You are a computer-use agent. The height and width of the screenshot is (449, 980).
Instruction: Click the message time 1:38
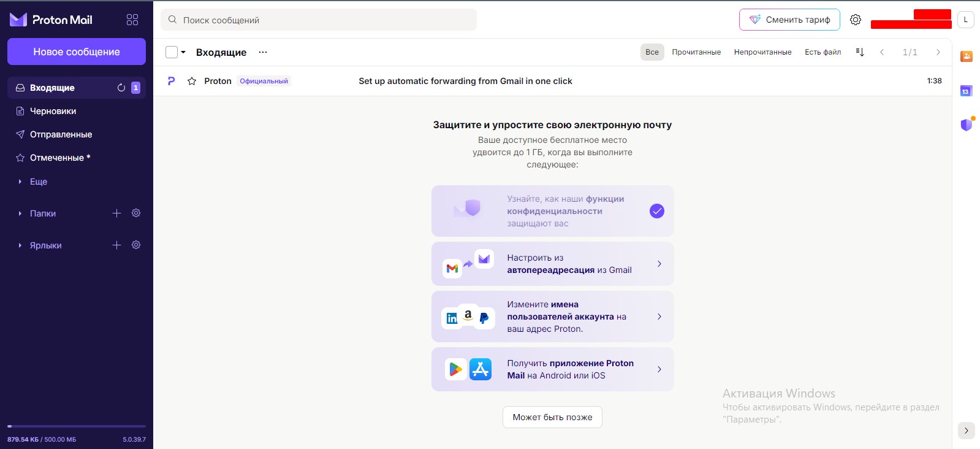click(x=935, y=81)
